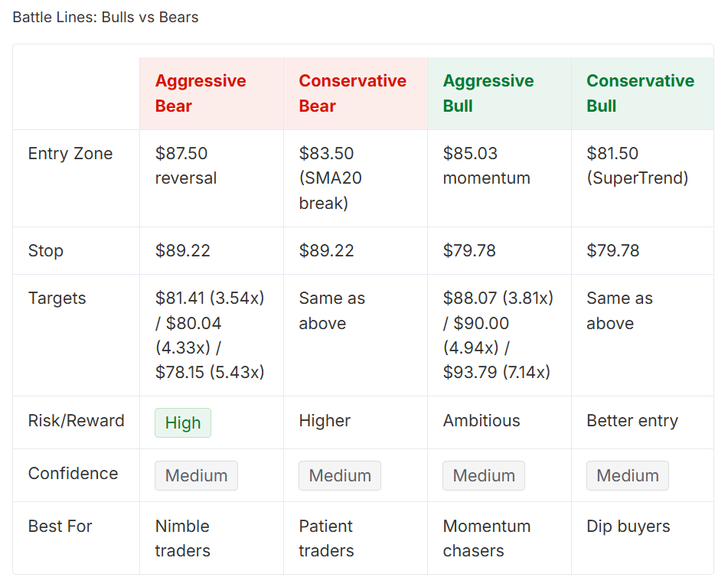Image resolution: width=728 pixels, height=587 pixels.
Task: Click the Conservative Bull column header
Action: tap(642, 93)
